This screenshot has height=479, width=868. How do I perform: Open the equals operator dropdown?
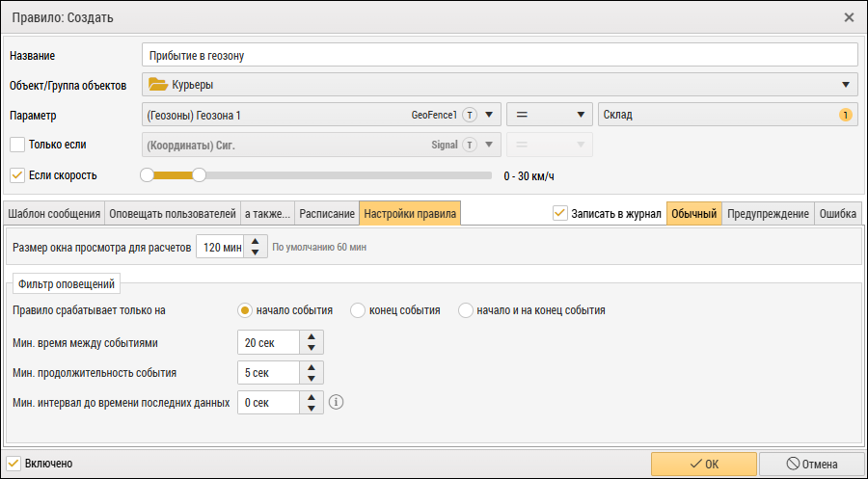pos(582,116)
